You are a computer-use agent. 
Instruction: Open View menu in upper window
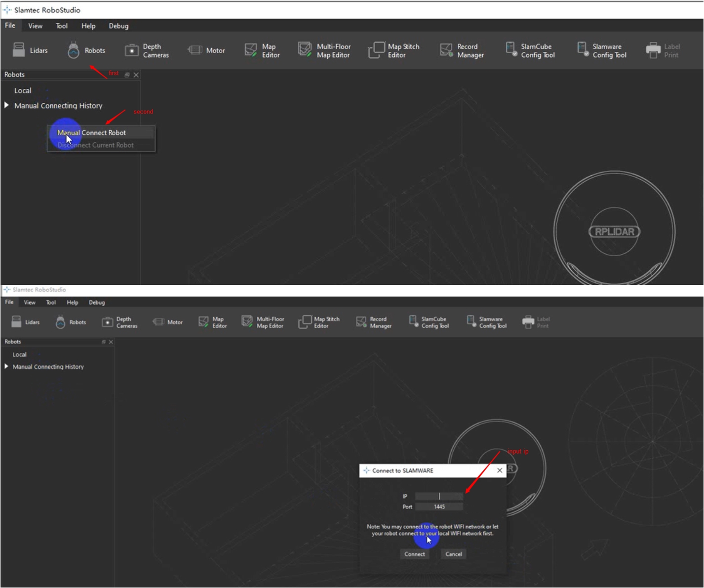pos(35,26)
